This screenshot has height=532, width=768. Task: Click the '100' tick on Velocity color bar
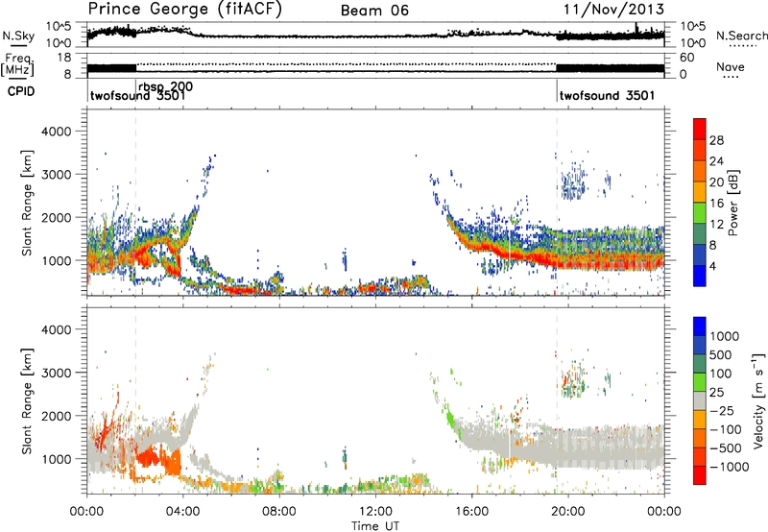(721, 374)
